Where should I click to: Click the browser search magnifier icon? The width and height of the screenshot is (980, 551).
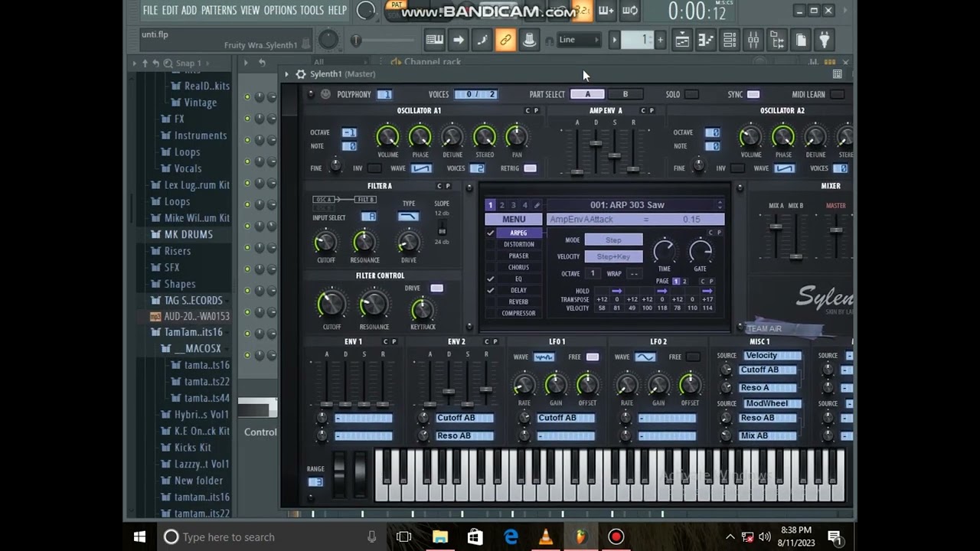coord(168,63)
